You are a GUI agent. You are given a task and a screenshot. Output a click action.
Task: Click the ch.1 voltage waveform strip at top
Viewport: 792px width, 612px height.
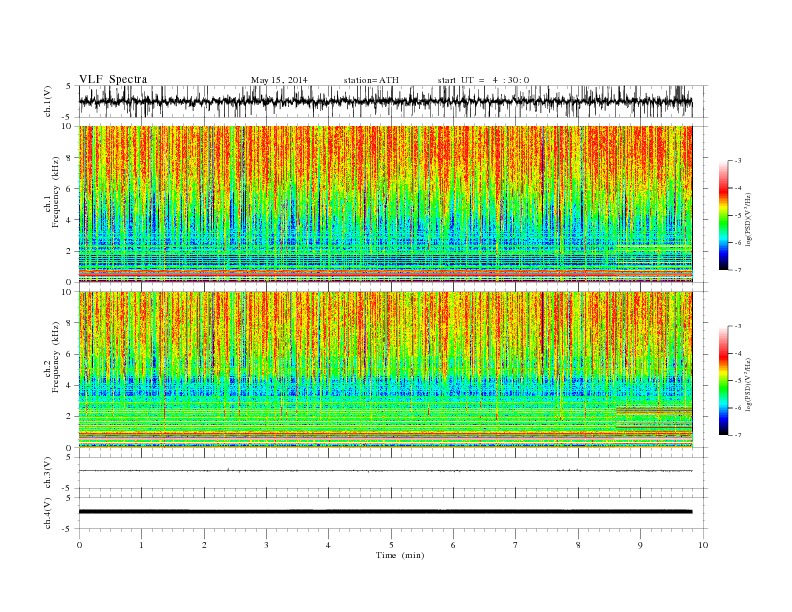click(386, 101)
